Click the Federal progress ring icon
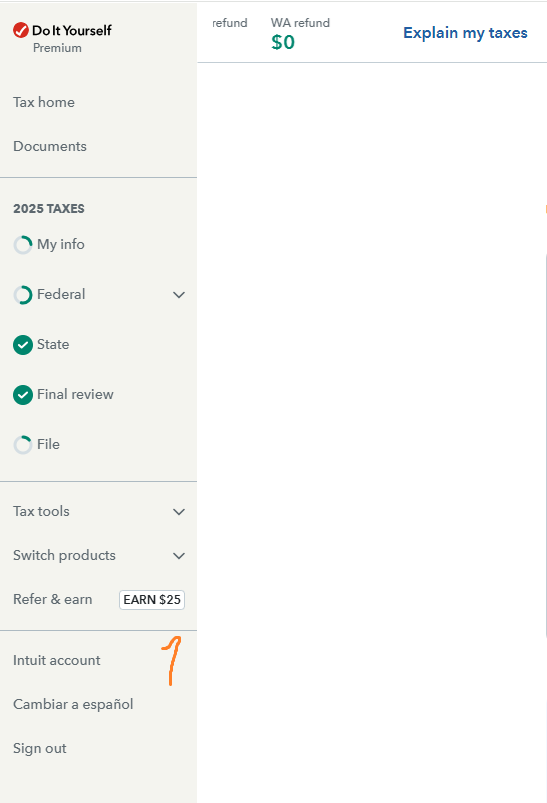 pyautogui.click(x=23, y=295)
